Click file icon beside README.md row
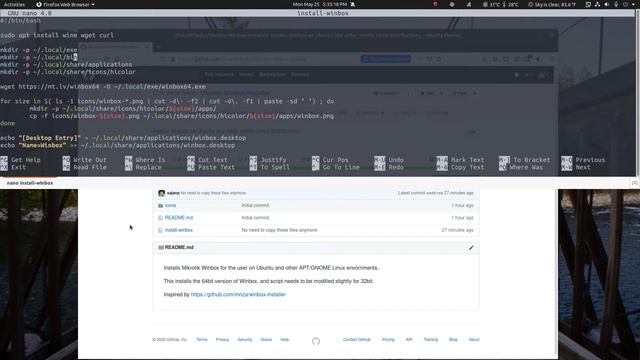Image resolution: width=640 pixels, height=360 pixels. click(160, 218)
